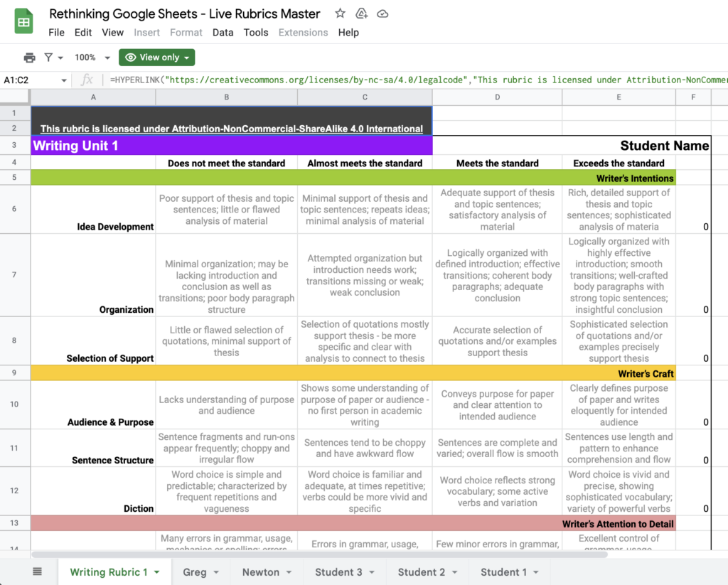Select row 7 header

pos(14,275)
